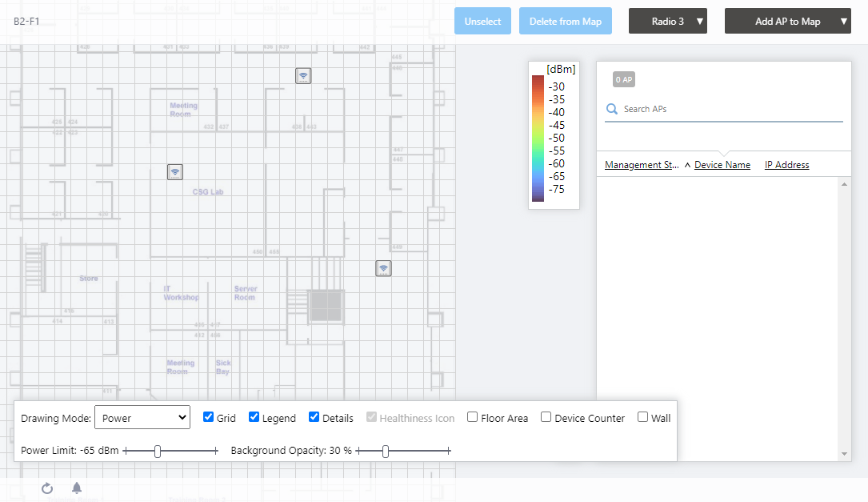Click the Background Opacity: 30 % label
This screenshot has width=868, height=502.
pyautogui.click(x=291, y=451)
